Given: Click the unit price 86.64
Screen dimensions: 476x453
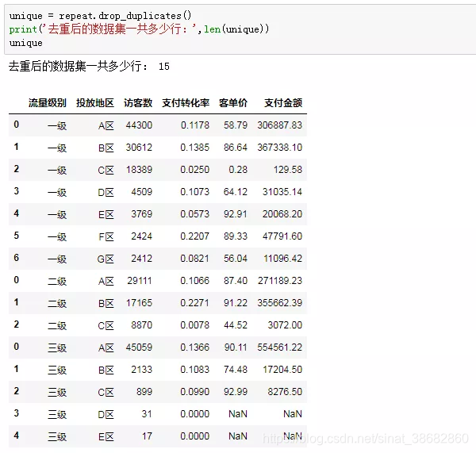Looking at the screenshot, I should [x=236, y=148].
